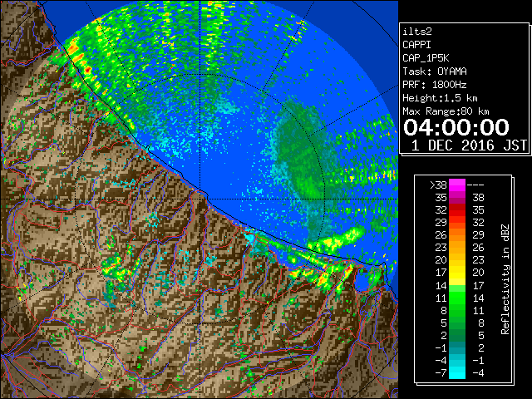532x399 pixels.
Task: Select the 'CAPPI' product text
Action: [416, 45]
